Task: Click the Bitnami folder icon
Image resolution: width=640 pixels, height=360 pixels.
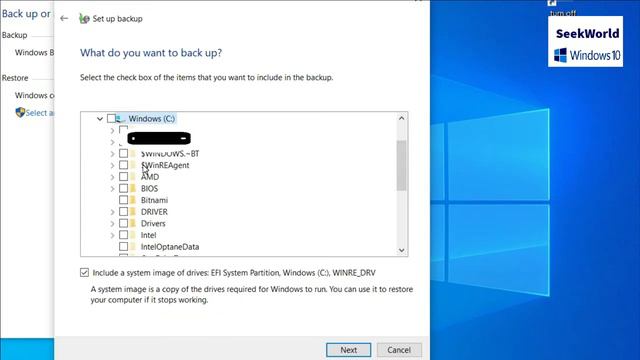Action: [133, 200]
